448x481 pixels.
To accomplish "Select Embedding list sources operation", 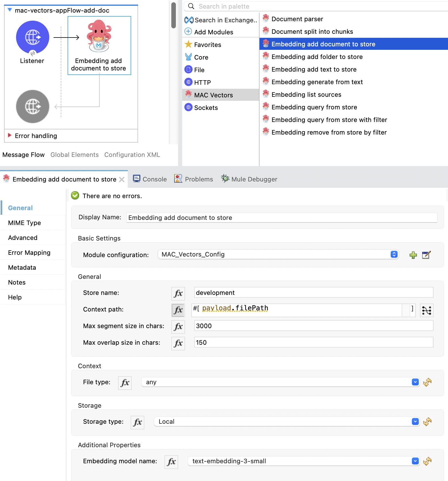I will (302, 94).
